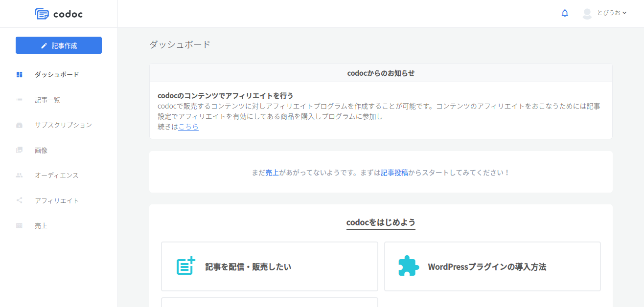Open 売上 in the sidebar
The width and height of the screenshot is (644, 307).
pos(41,226)
